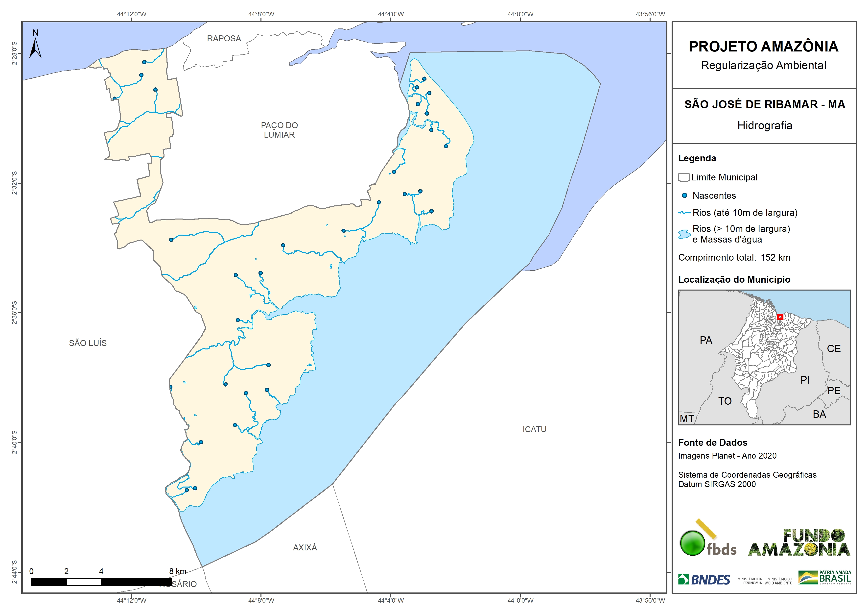The width and height of the screenshot is (868, 614).
Task: Click the thin river line legend symbol
Action: point(684,213)
